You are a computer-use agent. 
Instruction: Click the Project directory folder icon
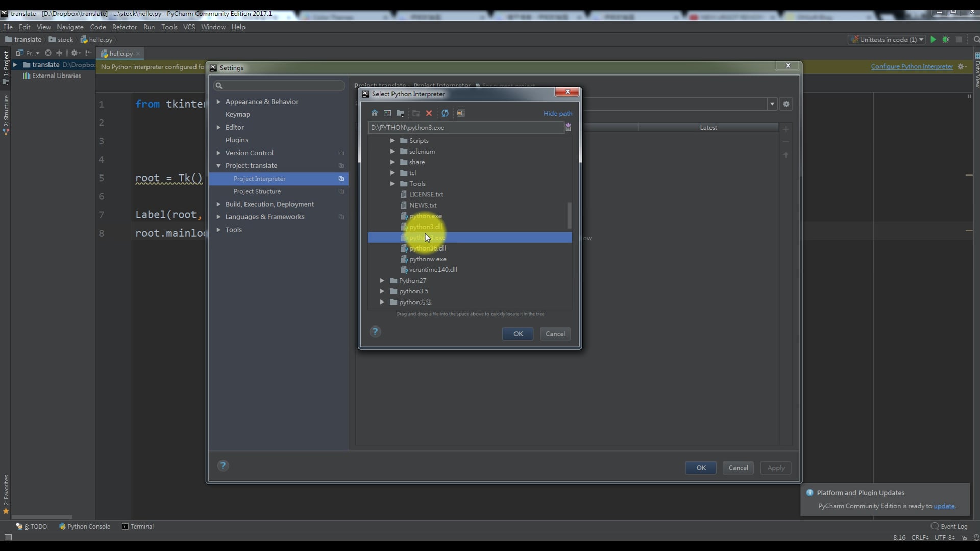point(401,113)
